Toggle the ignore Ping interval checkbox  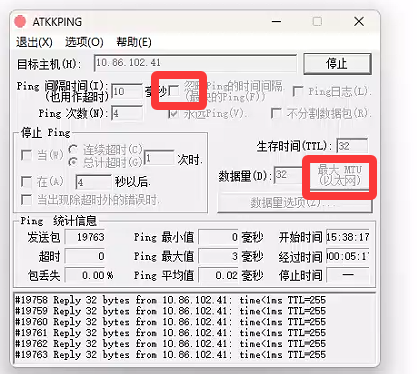coord(174,91)
